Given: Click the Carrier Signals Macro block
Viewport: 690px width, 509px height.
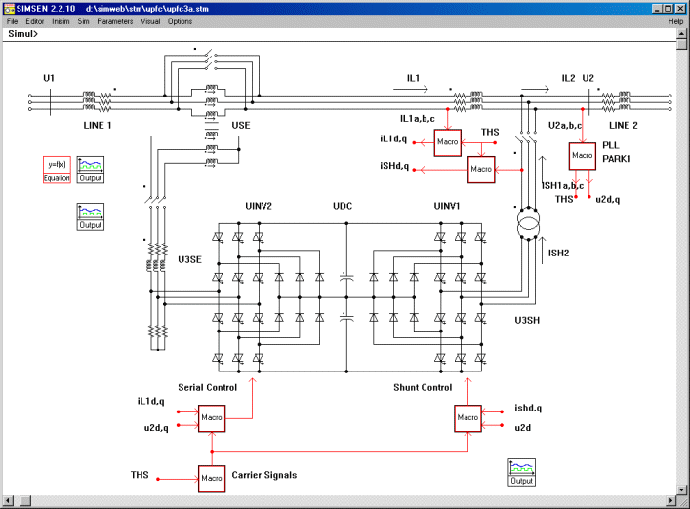Looking at the screenshot, I should click(x=212, y=478).
